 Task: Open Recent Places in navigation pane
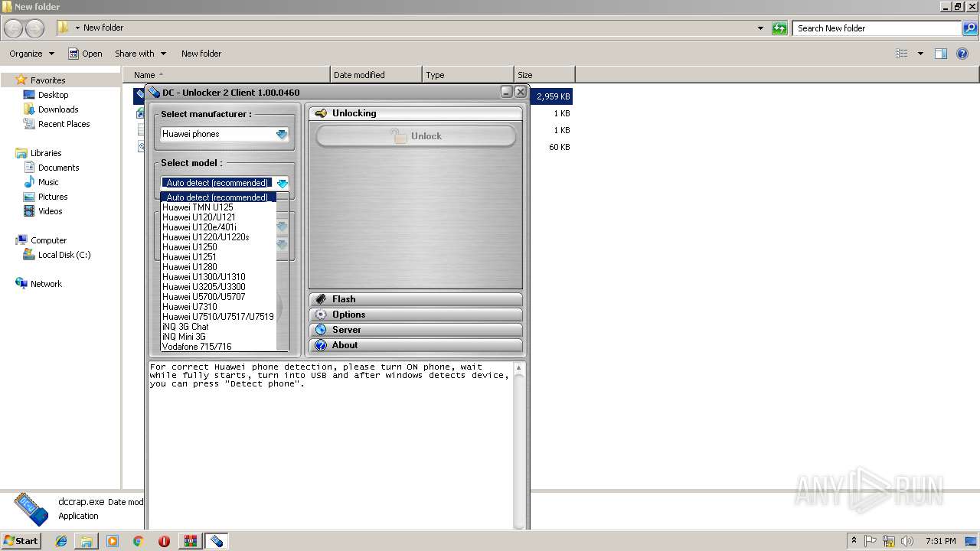pyautogui.click(x=57, y=124)
